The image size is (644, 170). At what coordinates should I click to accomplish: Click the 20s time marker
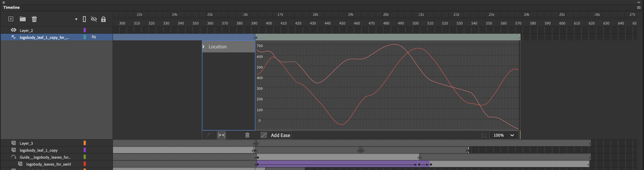[386, 14]
